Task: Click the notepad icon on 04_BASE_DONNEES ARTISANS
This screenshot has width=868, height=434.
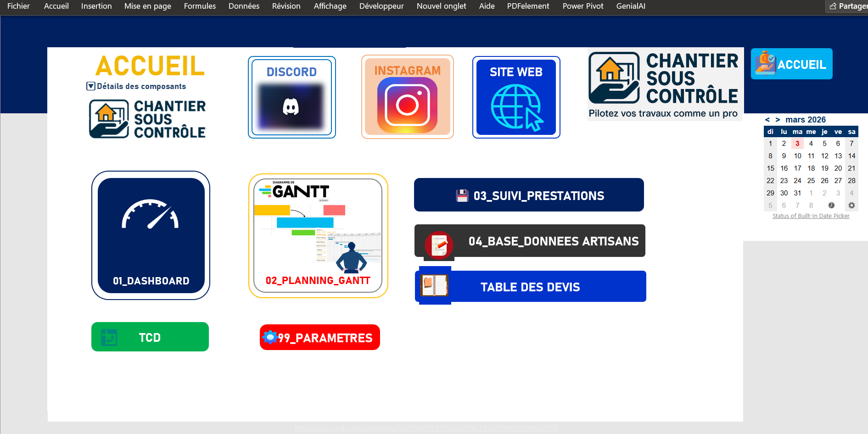Action: point(439,245)
